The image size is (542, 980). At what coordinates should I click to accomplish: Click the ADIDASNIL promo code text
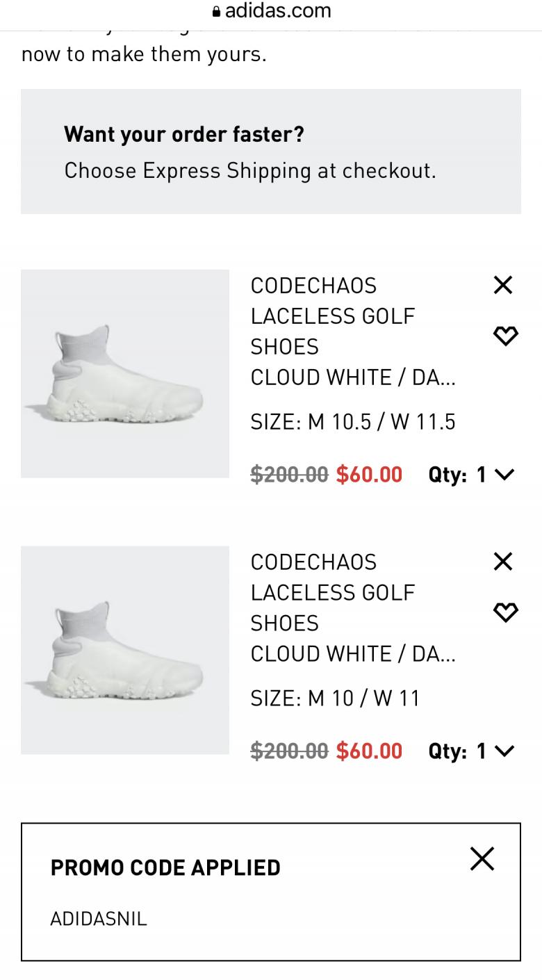(99, 919)
